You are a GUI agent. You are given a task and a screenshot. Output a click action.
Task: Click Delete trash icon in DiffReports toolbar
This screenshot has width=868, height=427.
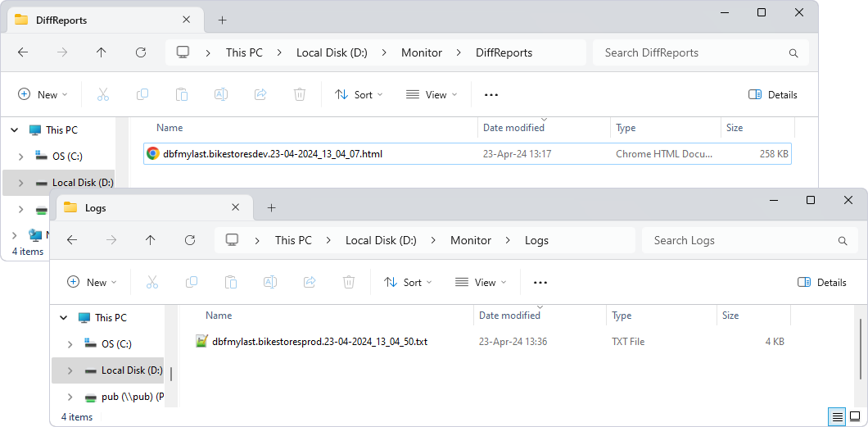tap(300, 95)
